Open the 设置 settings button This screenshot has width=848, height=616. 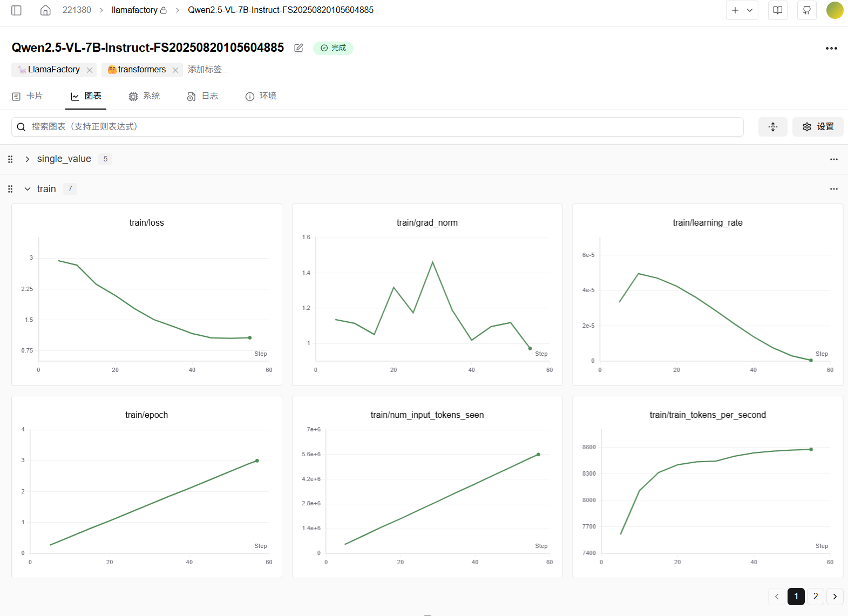coord(818,127)
